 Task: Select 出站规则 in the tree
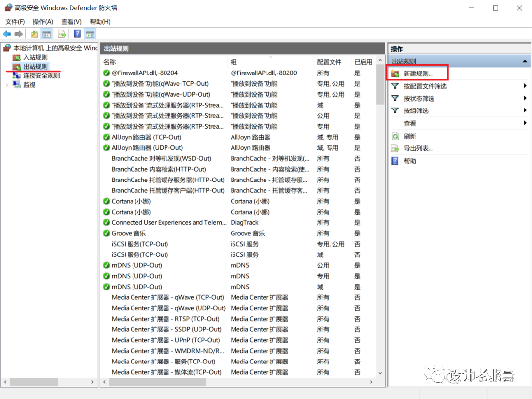pyautogui.click(x=35, y=66)
